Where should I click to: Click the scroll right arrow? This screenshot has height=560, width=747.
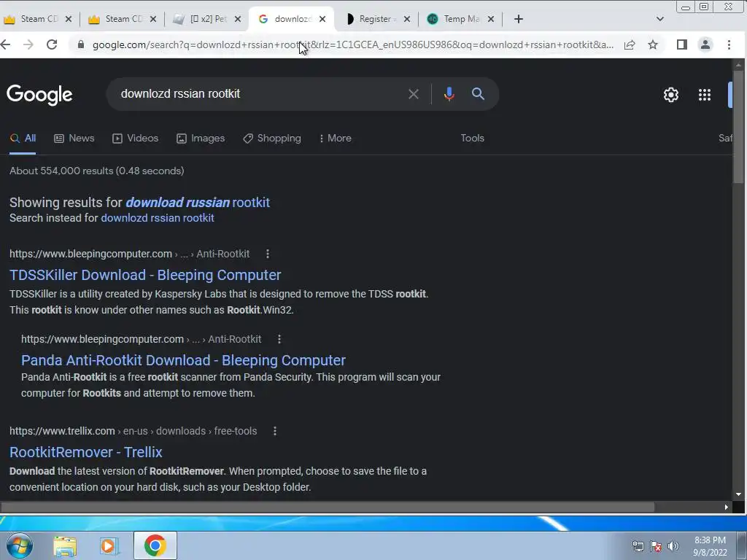pos(727,507)
